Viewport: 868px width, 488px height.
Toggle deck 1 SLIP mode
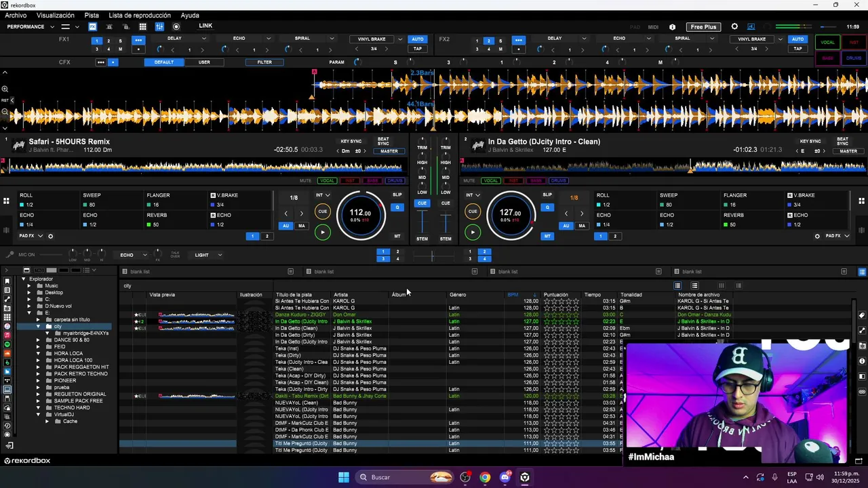click(x=397, y=195)
